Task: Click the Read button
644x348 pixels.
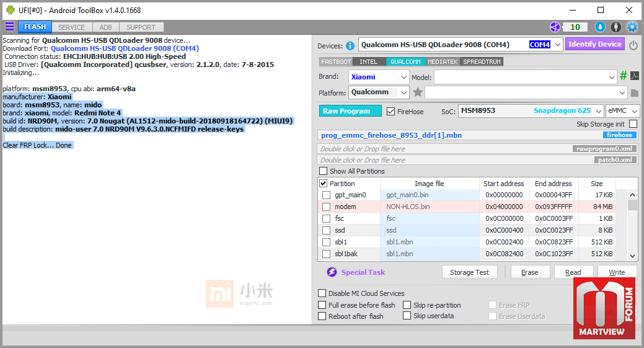Action: coord(573,272)
